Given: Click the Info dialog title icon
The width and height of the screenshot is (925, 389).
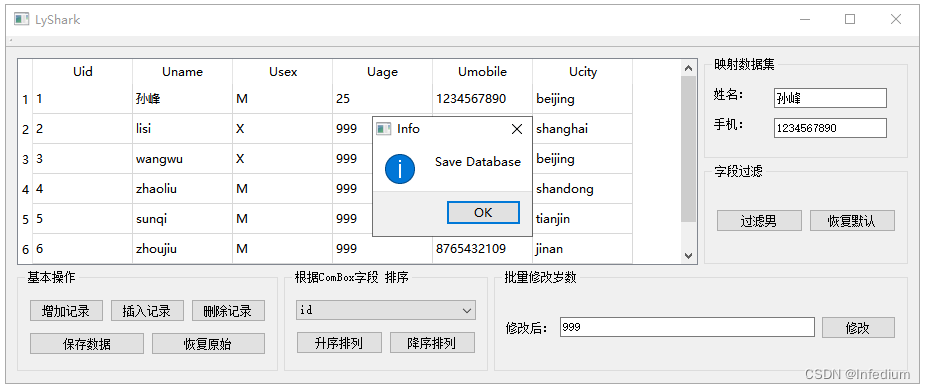Looking at the screenshot, I should (x=384, y=129).
